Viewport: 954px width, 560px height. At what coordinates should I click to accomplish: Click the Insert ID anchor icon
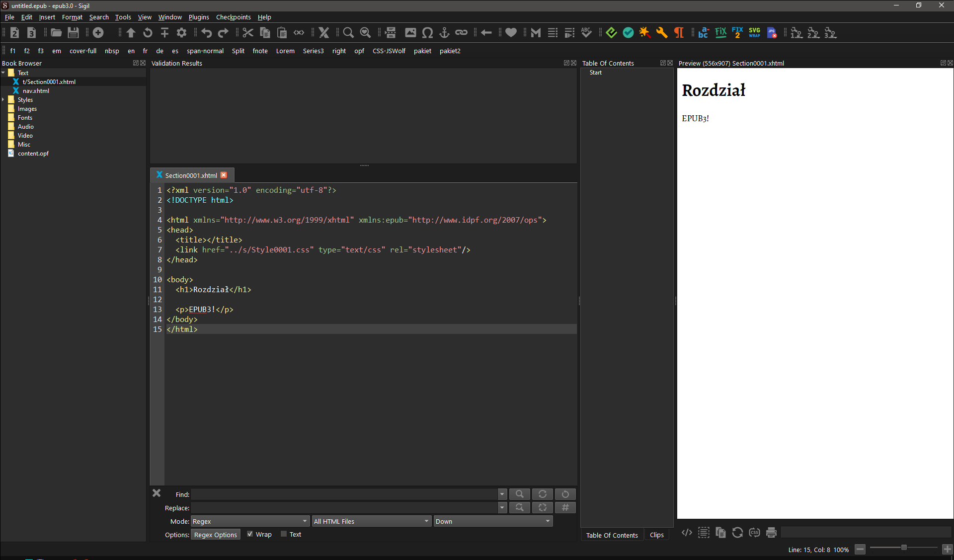pos(444,33)
